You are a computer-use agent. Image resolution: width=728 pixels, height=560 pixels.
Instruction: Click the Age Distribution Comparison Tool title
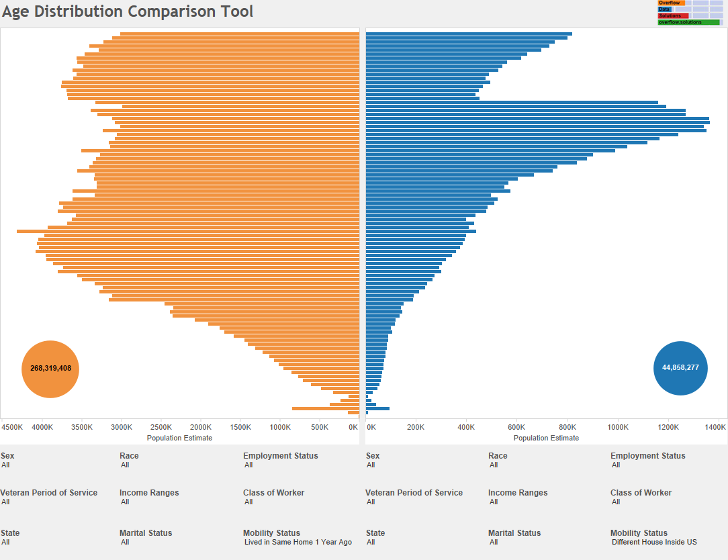[128, 11]
